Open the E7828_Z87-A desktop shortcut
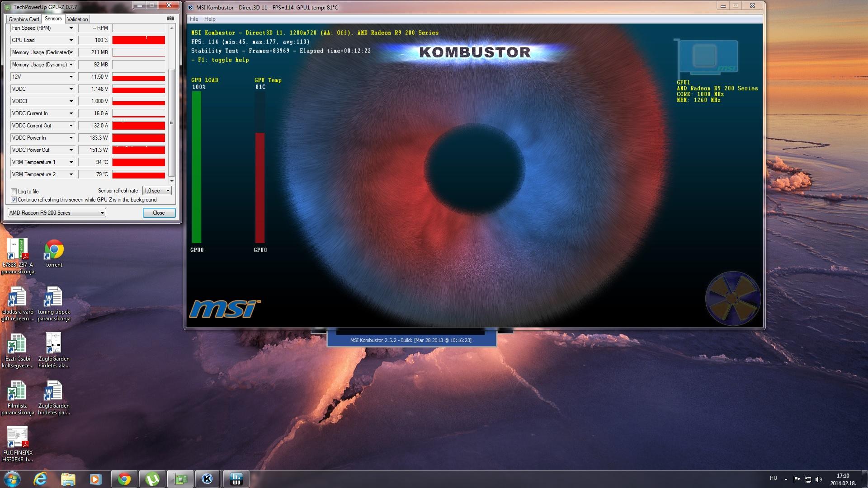Screen dimensions: 868x488 point(18,256)
